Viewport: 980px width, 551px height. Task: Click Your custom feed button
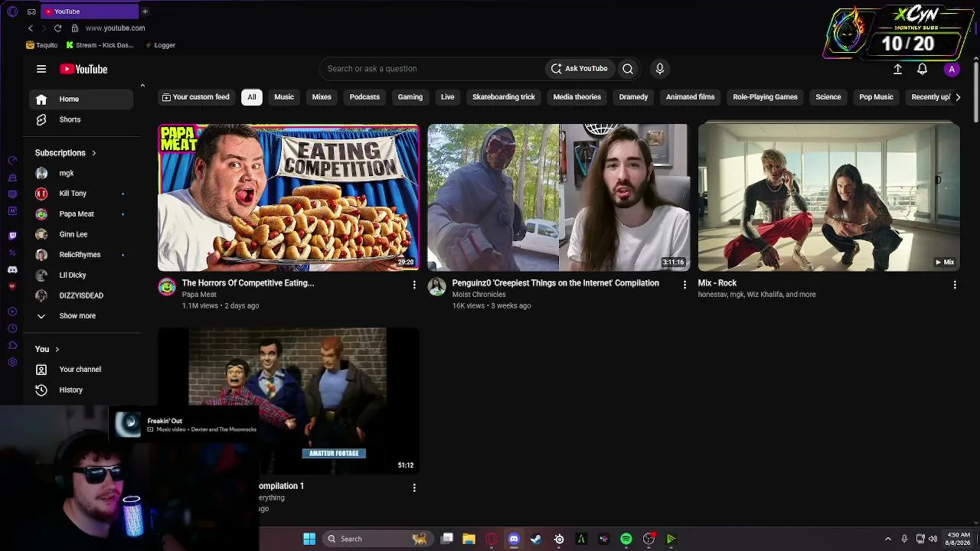coord(196,97)
